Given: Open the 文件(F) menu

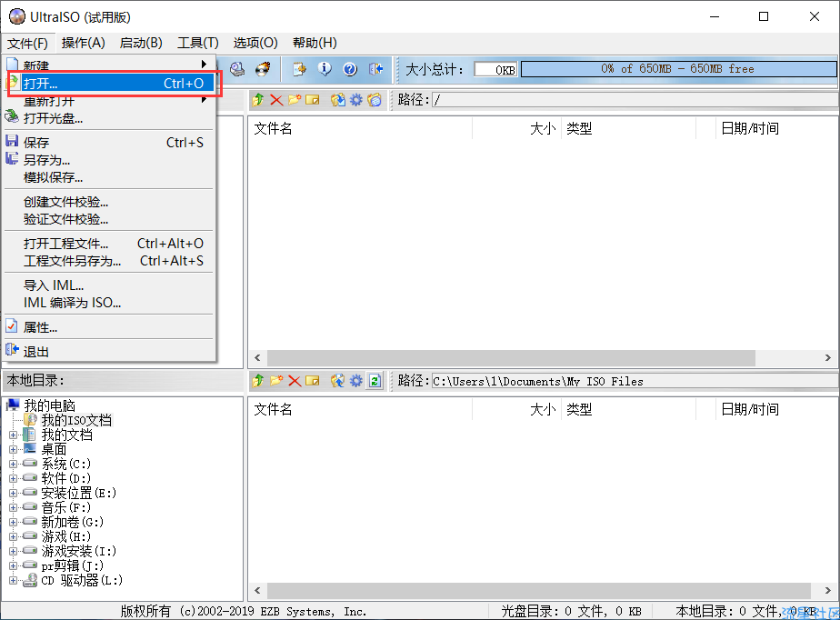Looking at the screenshot, I should tap(27, 43).
